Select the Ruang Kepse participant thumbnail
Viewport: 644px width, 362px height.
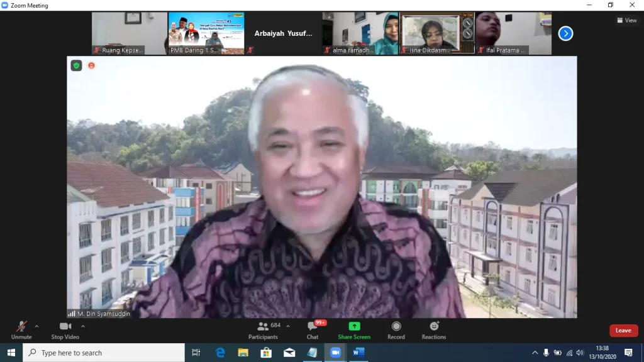(129, 33)
